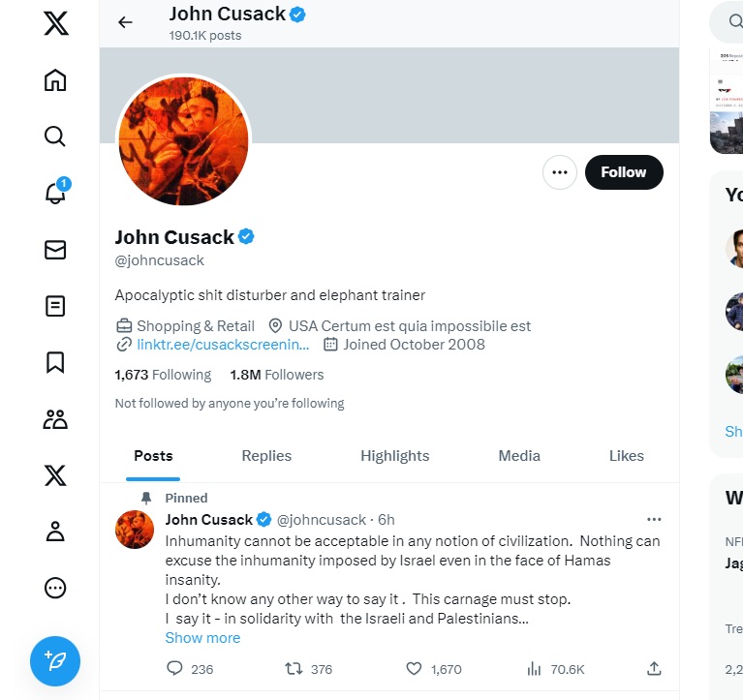The height and width of the screenshot is (700, 743).
Task: Switch to the Replies tab
Action: point(266,456)
